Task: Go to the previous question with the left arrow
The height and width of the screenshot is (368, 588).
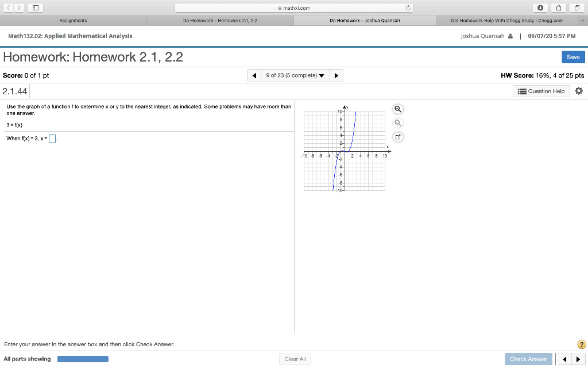Action: click(254, 75)
